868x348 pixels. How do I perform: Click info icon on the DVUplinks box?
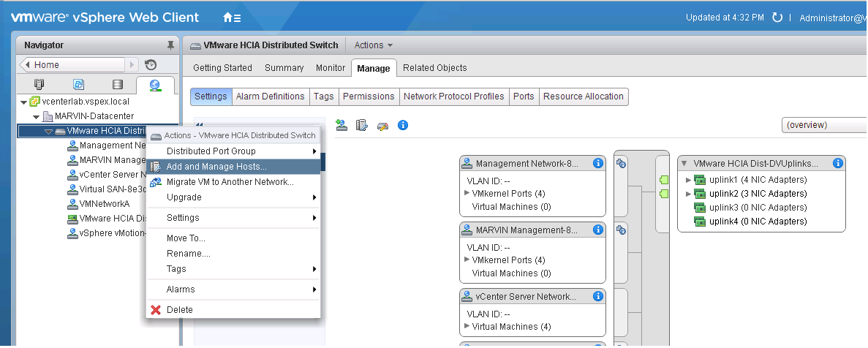[837, 164]
